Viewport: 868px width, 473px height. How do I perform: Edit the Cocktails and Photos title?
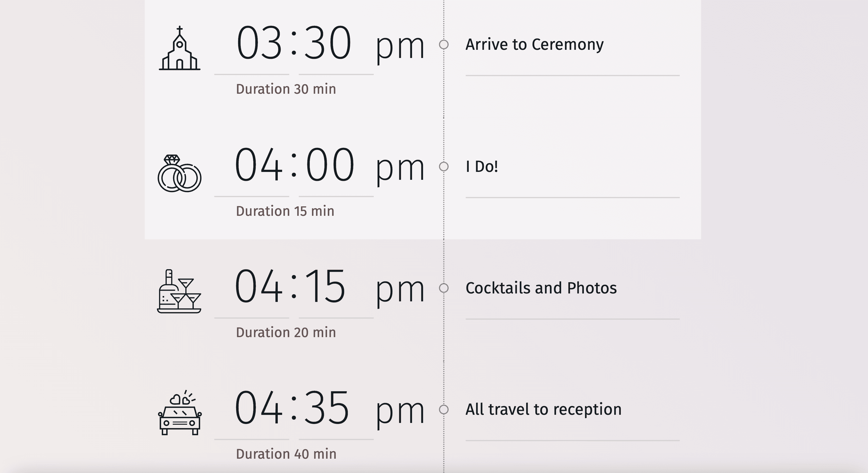pyautogui.click(x=541, y=288)
